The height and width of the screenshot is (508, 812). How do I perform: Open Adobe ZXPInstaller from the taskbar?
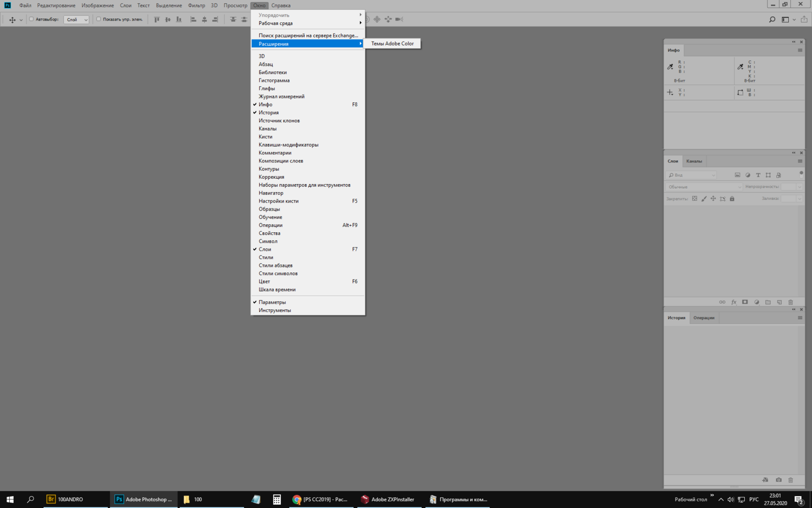click(x=388, y=499)
